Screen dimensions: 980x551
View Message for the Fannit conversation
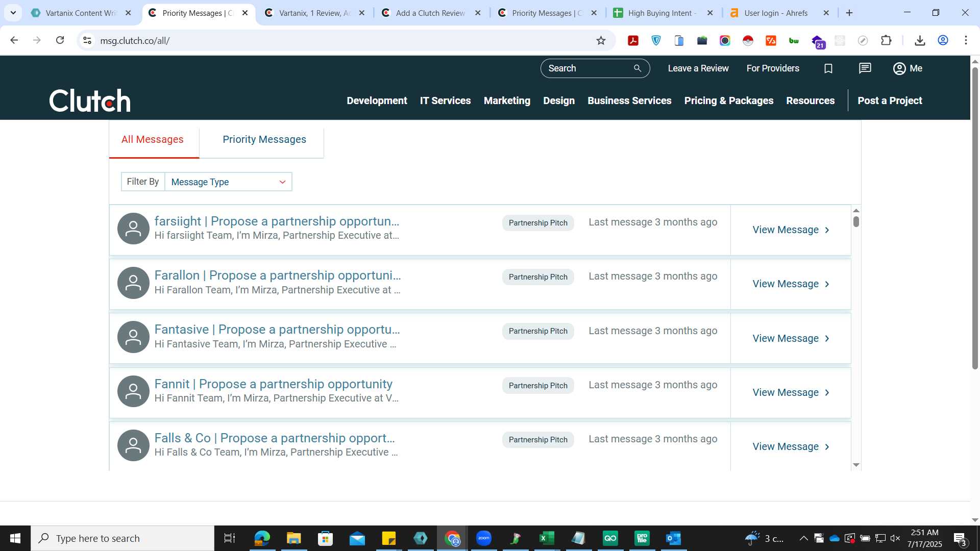coord(791,393)
